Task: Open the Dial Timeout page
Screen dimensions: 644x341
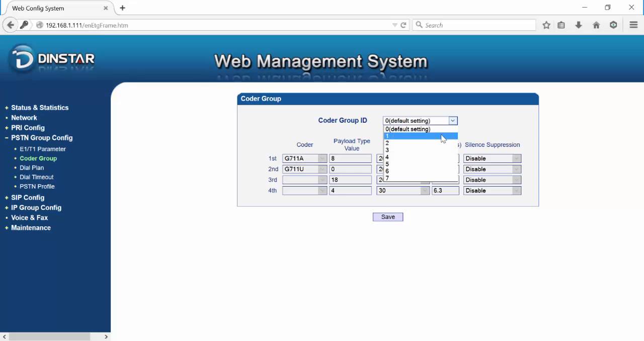Action: point(37,177)
